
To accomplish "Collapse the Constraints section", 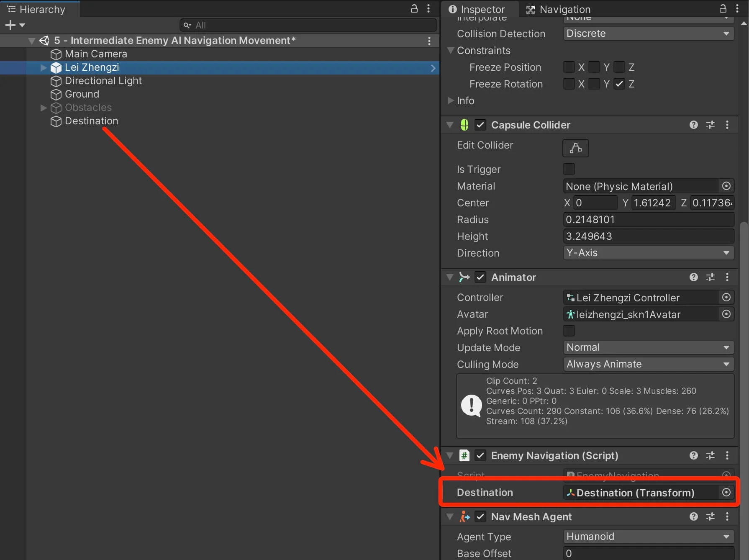I will (451, 50).
